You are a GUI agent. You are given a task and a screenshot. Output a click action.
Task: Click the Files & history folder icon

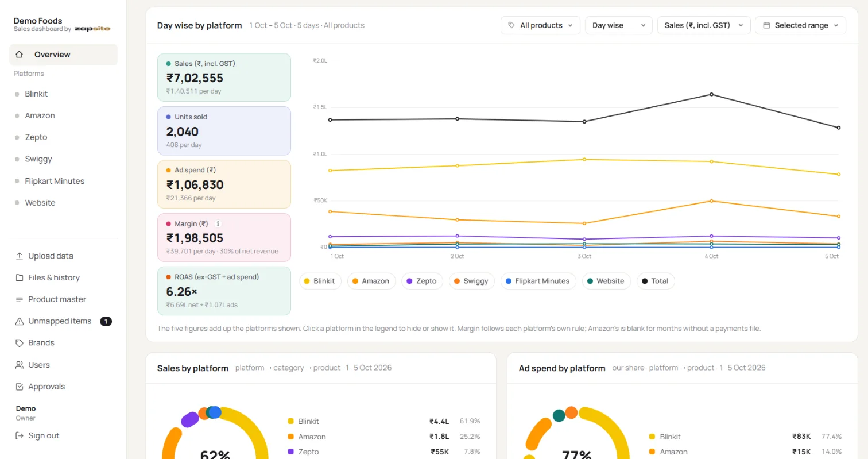tap(20, 277)
